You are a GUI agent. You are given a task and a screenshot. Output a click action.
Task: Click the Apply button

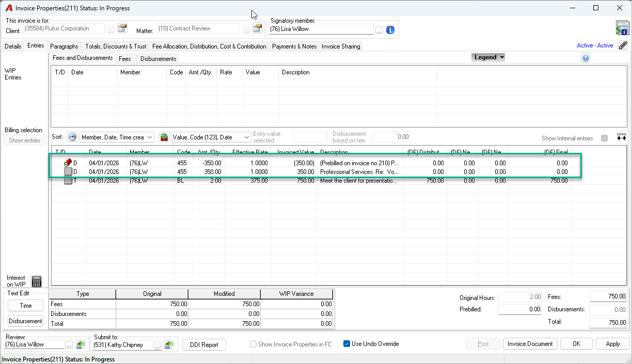[x=612, y=344]
